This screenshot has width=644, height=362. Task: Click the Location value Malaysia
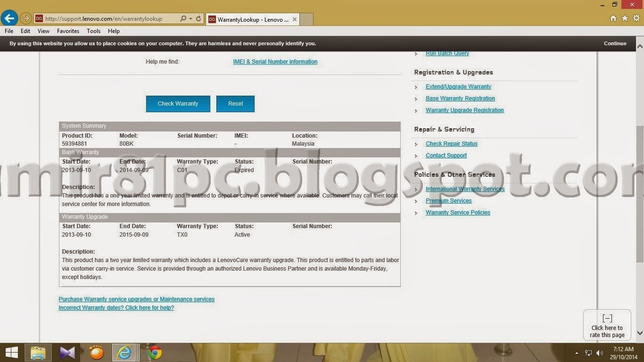(x=303, y=144)
